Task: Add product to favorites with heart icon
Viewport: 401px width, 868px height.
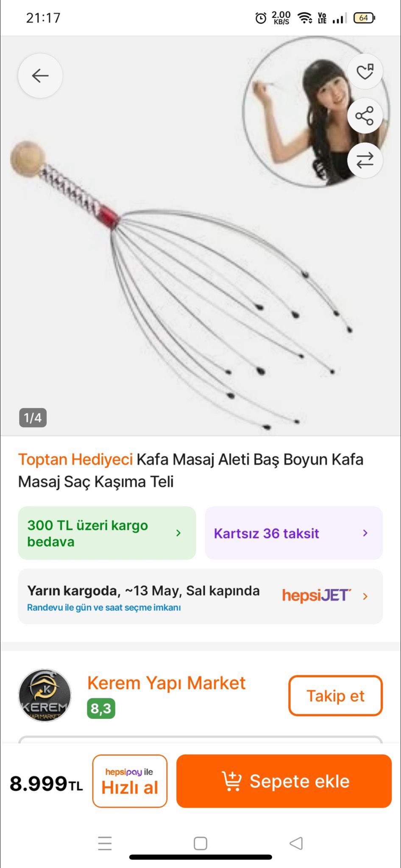Action: (365, 71)
